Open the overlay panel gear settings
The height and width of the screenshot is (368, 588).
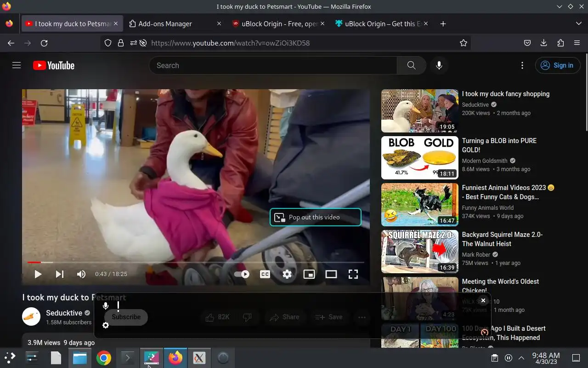point(106,325)
